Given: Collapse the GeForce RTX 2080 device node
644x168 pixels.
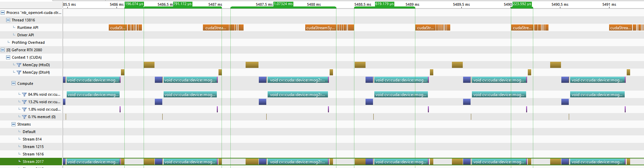Looking at the screenshot, I should click(3, 50).
